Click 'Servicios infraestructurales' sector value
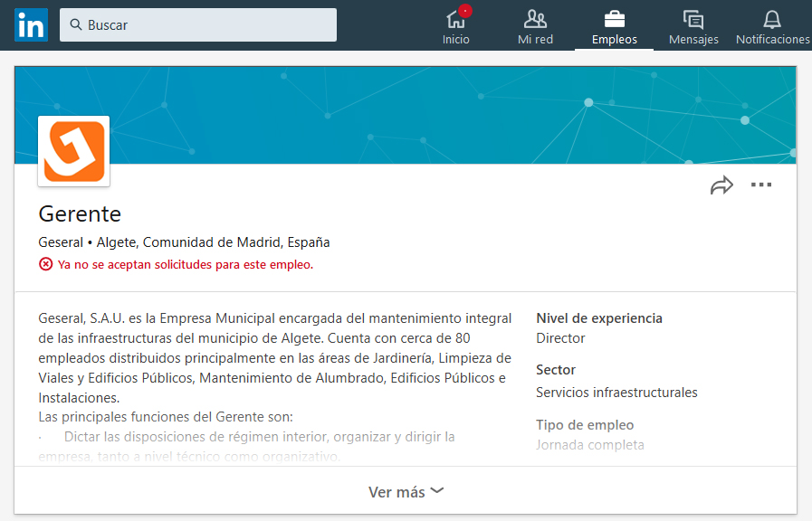The height and width of the screenshot is (521, 812). point(616,393)
